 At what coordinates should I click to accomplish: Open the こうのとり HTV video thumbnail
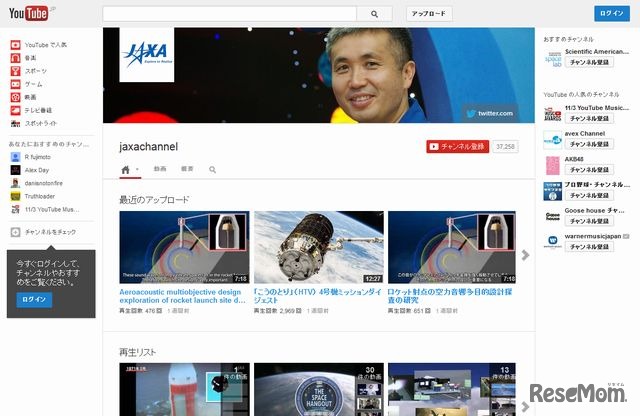319,247
